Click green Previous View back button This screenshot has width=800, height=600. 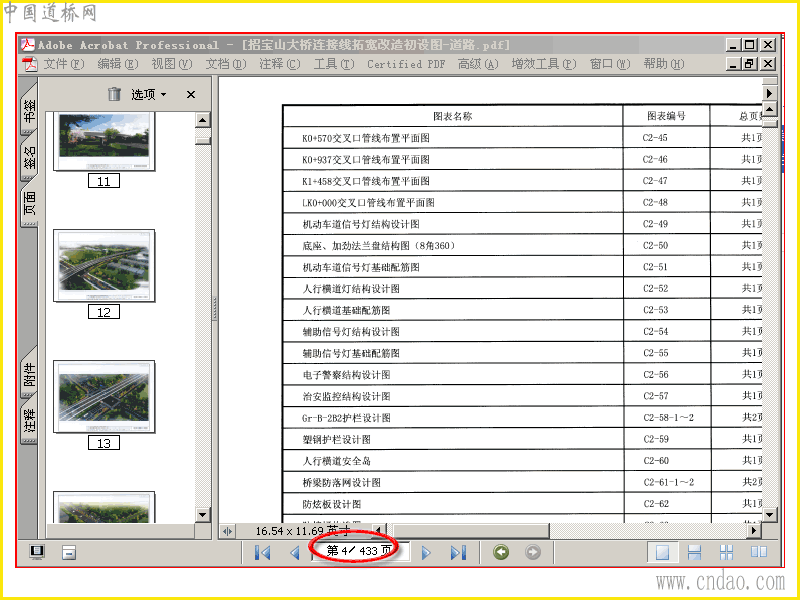(x=501, y=552)
